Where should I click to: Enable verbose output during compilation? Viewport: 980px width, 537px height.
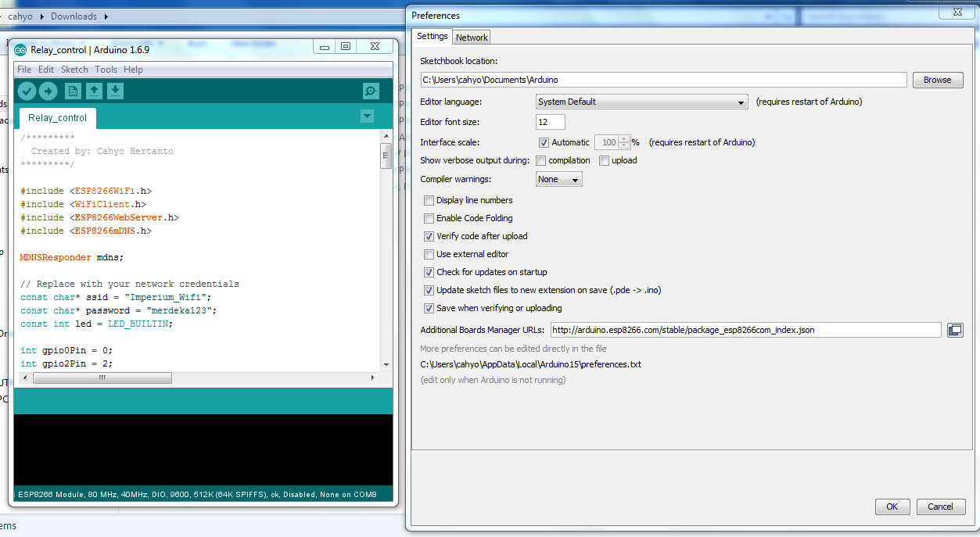[541, 160]
